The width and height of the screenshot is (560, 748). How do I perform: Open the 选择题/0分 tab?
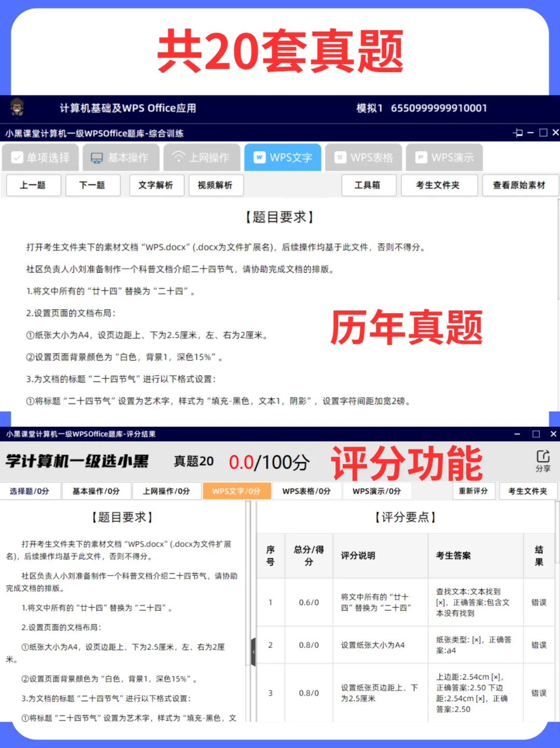[x=31, y=491]
